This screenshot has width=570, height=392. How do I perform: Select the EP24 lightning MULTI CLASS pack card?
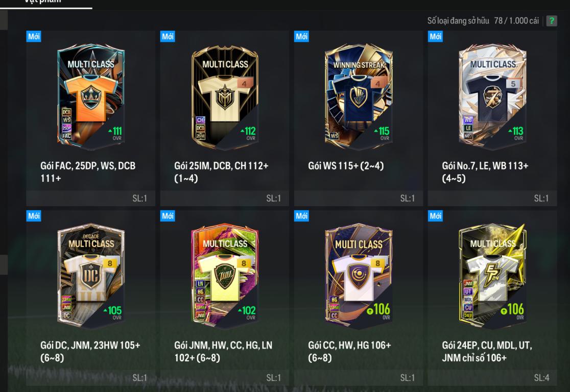[x=492, y=276]
